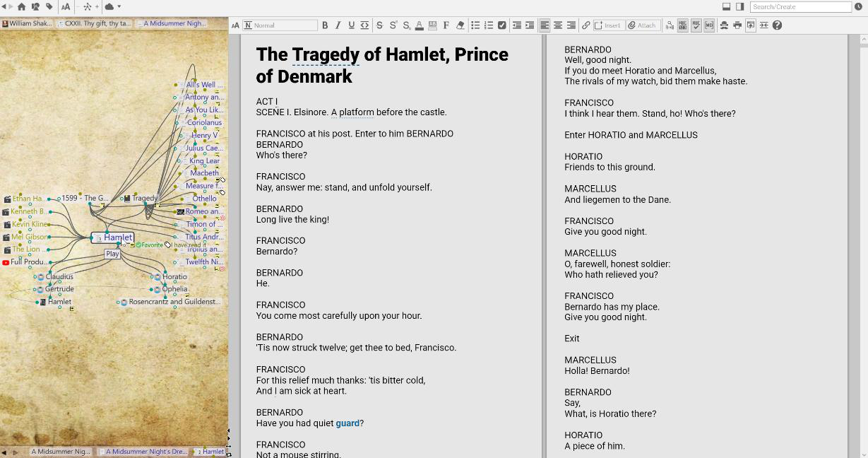This screenshot has height=458, width=868.
Task: Click the cloud sync icon
Action: click(109, 6)
